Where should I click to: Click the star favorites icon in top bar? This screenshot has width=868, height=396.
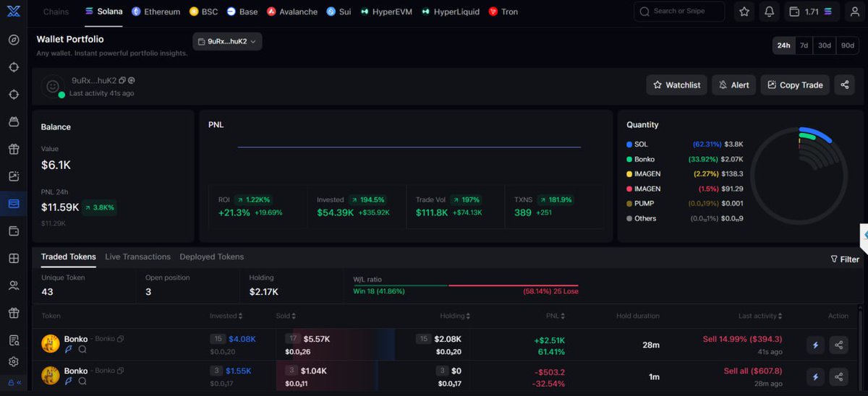point(744,12)
